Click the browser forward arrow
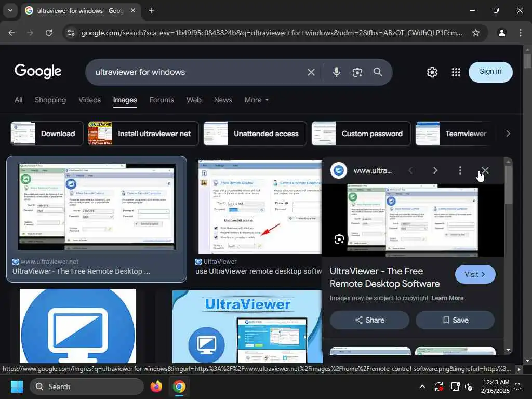The height and width of the screenshot is (399, 532). pyautogui.click(x=30, y=33)
